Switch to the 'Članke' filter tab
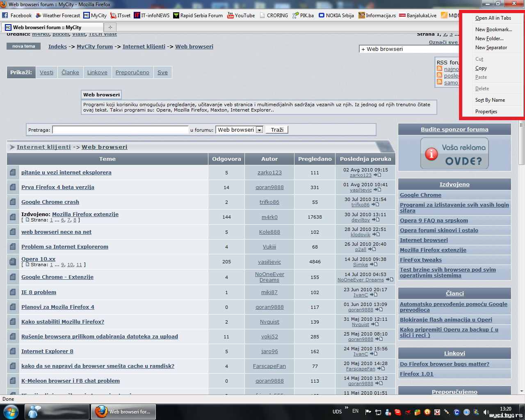This screenshot has width=525, height=420. (x=70, y=72)
